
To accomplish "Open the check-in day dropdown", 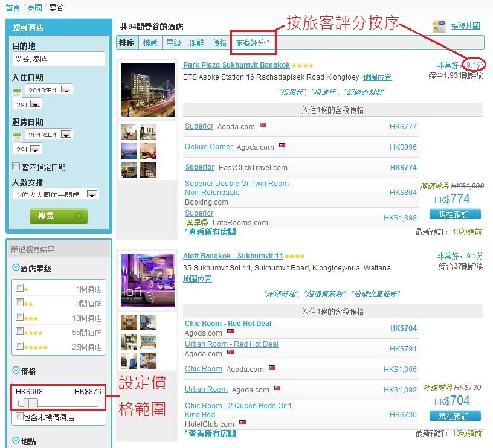I will tap(27, 104).
